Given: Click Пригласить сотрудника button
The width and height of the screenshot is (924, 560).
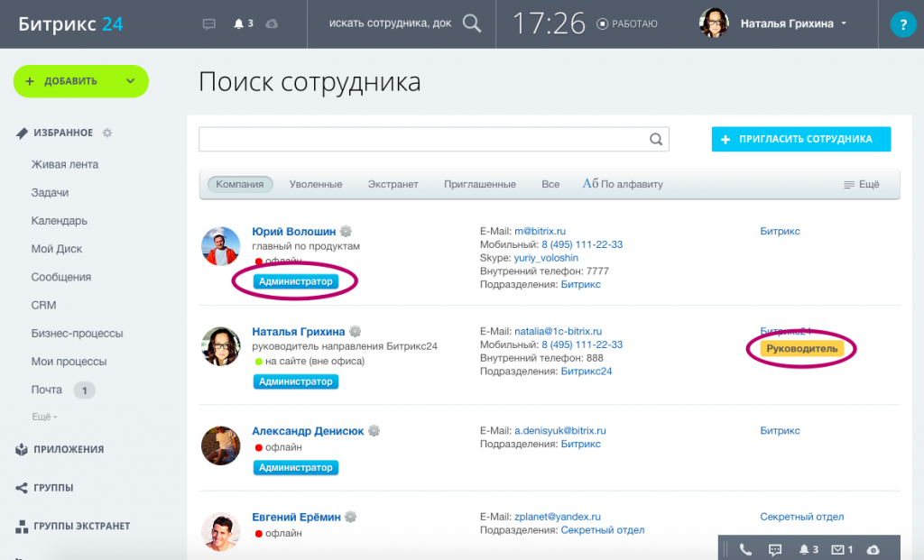Looking at the screenshot, I should (801, 139).
